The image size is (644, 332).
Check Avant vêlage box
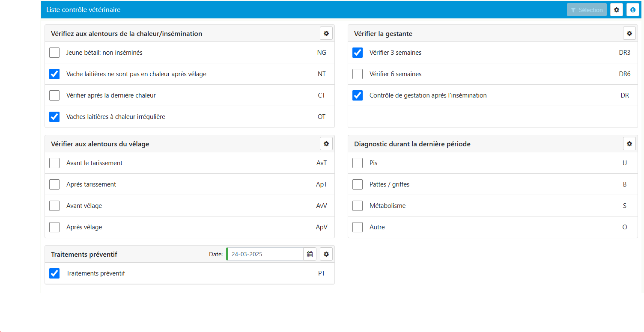coord(54,206)
